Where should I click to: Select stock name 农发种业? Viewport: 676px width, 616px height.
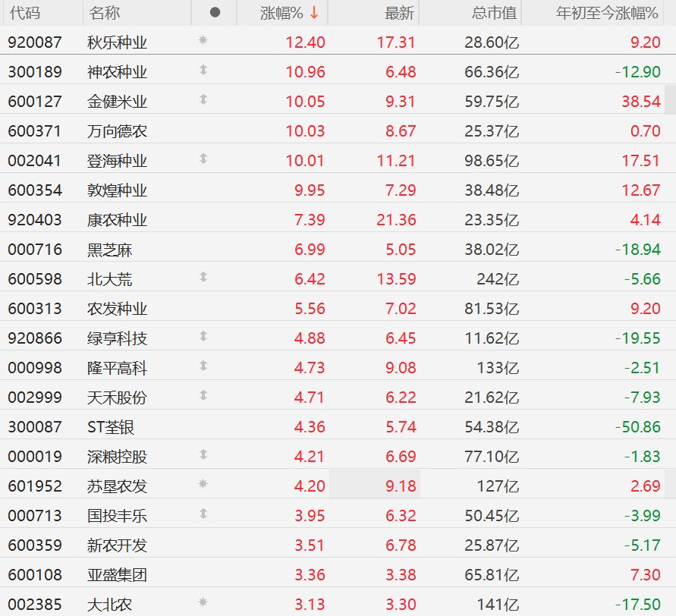[118, 309]
